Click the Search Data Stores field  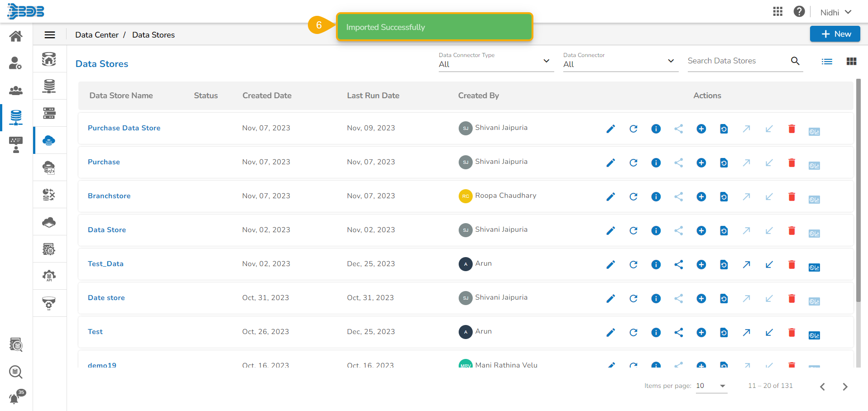(x=737, y=61)
